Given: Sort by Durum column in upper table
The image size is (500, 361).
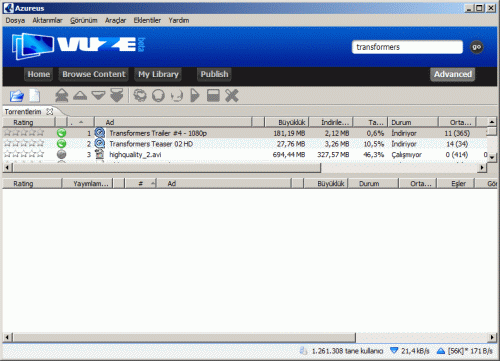Looking at the screenshot, I should click(x=413, y=122).
